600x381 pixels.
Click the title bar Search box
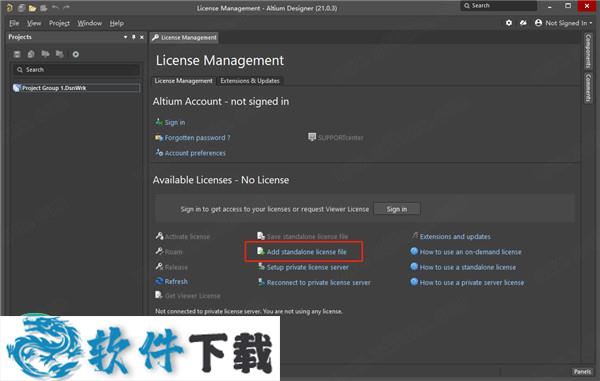(499, 6)
